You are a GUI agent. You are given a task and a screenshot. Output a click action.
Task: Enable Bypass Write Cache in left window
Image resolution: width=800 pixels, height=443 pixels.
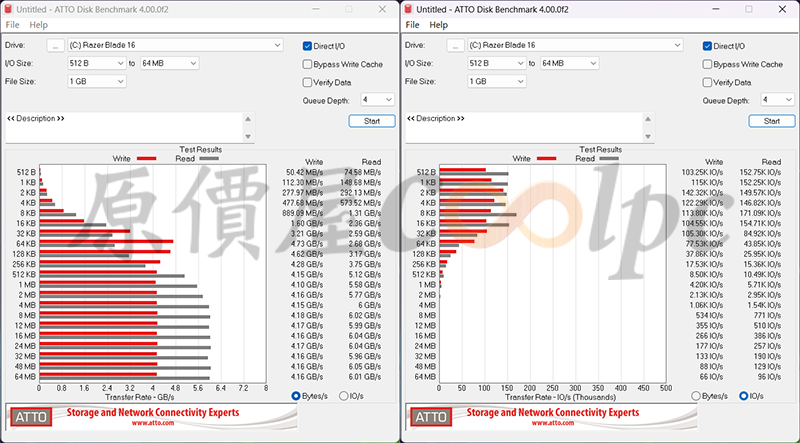(307, 64)
